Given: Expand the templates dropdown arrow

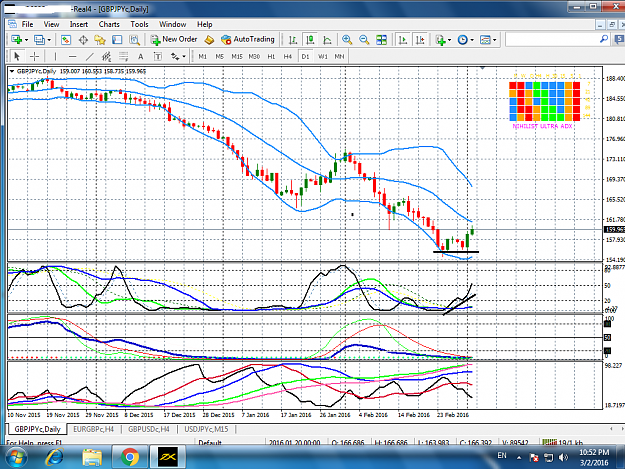Looking at the screenshot, I should point(495,40).
